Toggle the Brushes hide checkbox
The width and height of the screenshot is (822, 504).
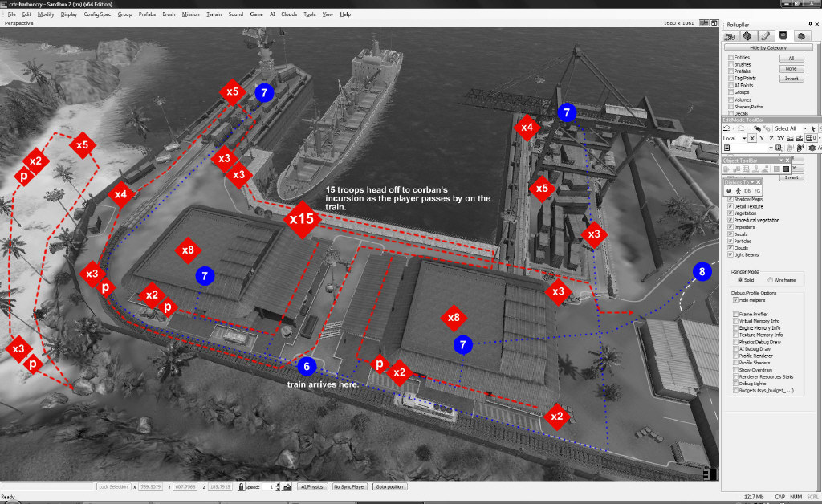click(x=730, y=64)
